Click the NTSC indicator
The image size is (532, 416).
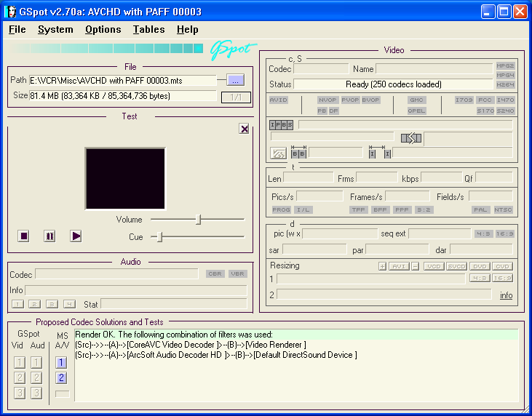click(x=503, y=210)
